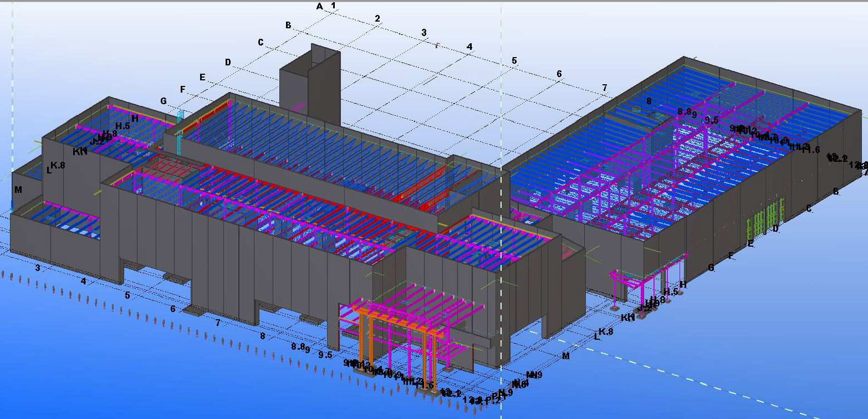The height and width of the screenshot is (419, 868).
Task: Pick grid letter C beside right building wall
Action: click(x=809, y=209)
